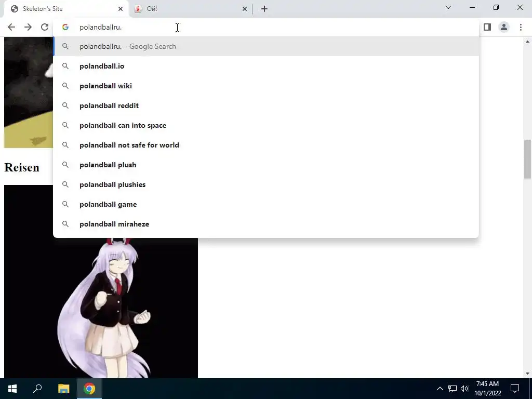Open Chrome's side panel

487,27
